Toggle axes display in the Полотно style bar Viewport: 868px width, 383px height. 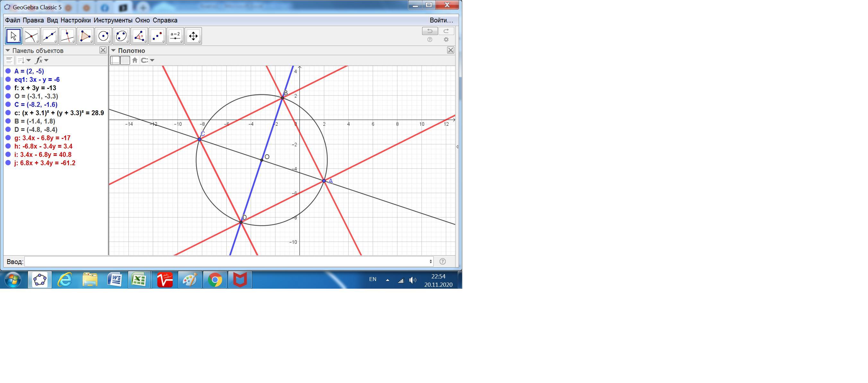point(115,60)
